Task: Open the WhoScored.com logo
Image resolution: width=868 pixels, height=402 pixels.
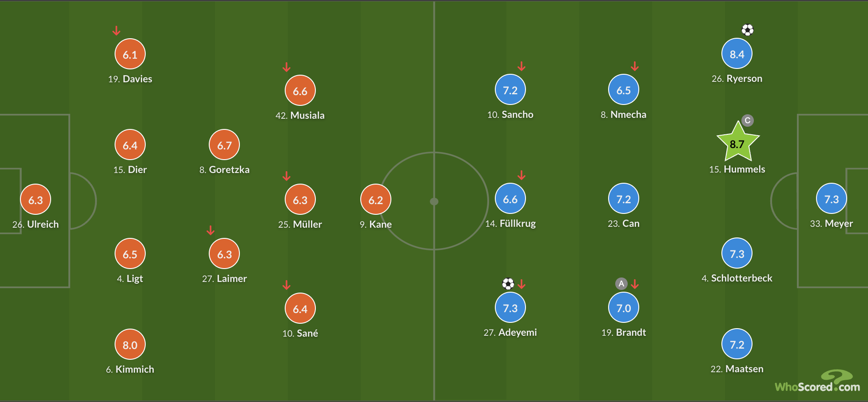Action: (817, 382)
